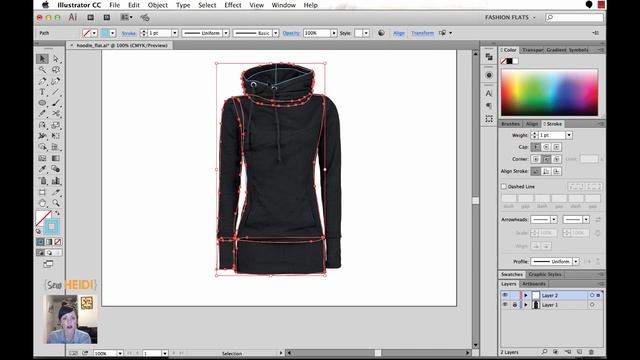The height and width of the screenshot is (360, 640).
Task: Click the None swatch in Color panel
Action: pos(504,61)
